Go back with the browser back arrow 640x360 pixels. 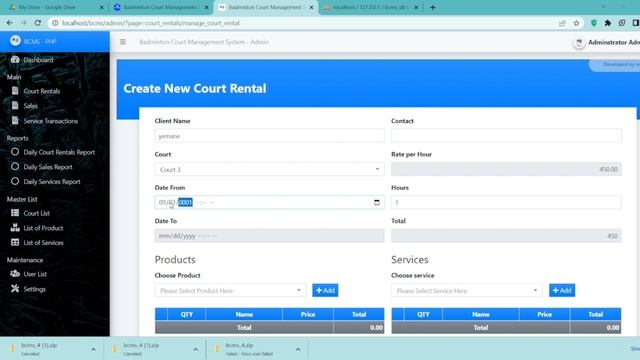9,23
